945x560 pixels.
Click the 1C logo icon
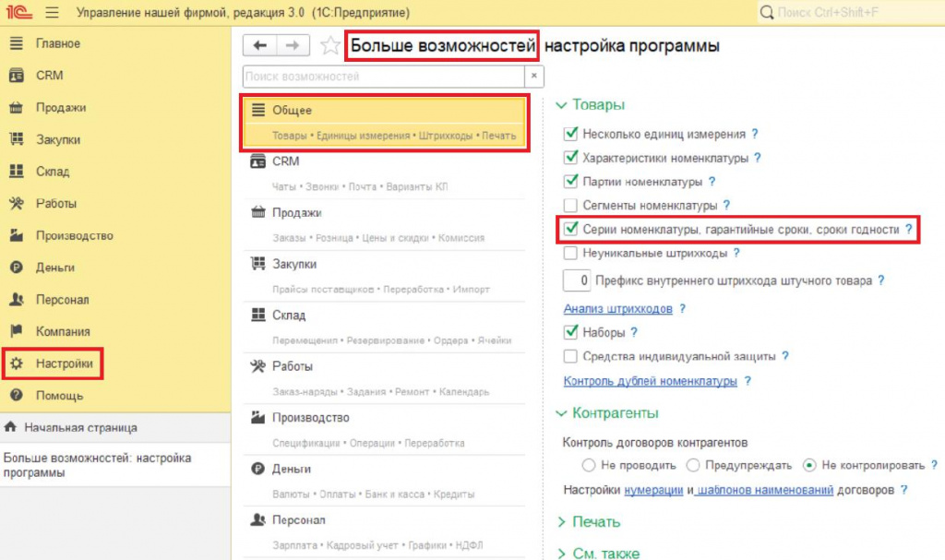[x=18, y=12]
